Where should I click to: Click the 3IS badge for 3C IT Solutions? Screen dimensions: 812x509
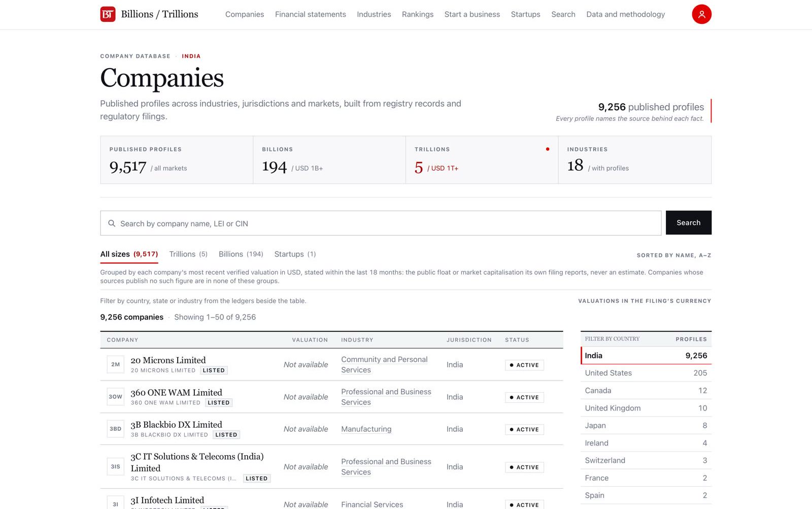coord(116,467)
